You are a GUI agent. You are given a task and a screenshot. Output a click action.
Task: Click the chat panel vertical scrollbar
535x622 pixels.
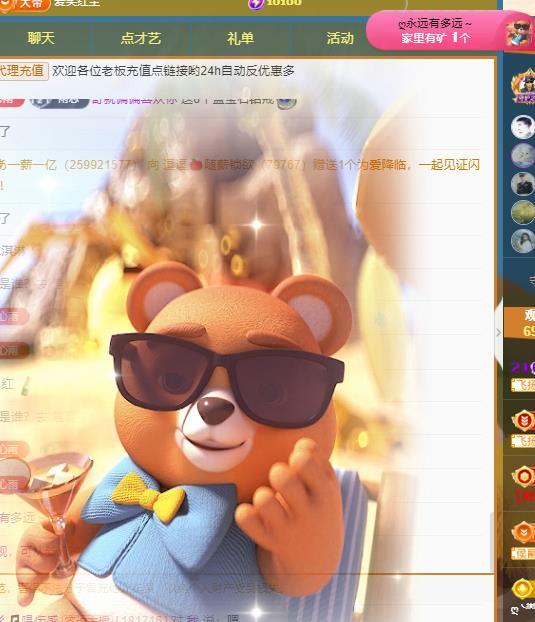point(492,541)
